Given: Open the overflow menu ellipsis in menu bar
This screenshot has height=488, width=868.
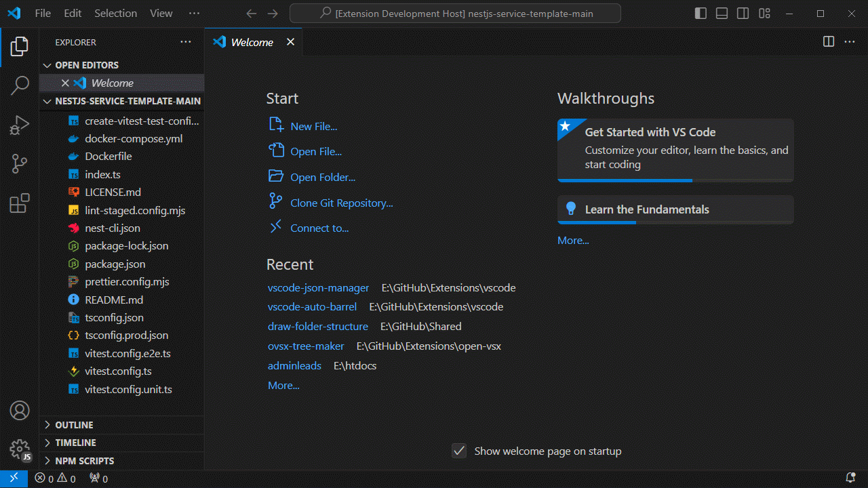Looking at the screenshot, I should tap(194, 14).
